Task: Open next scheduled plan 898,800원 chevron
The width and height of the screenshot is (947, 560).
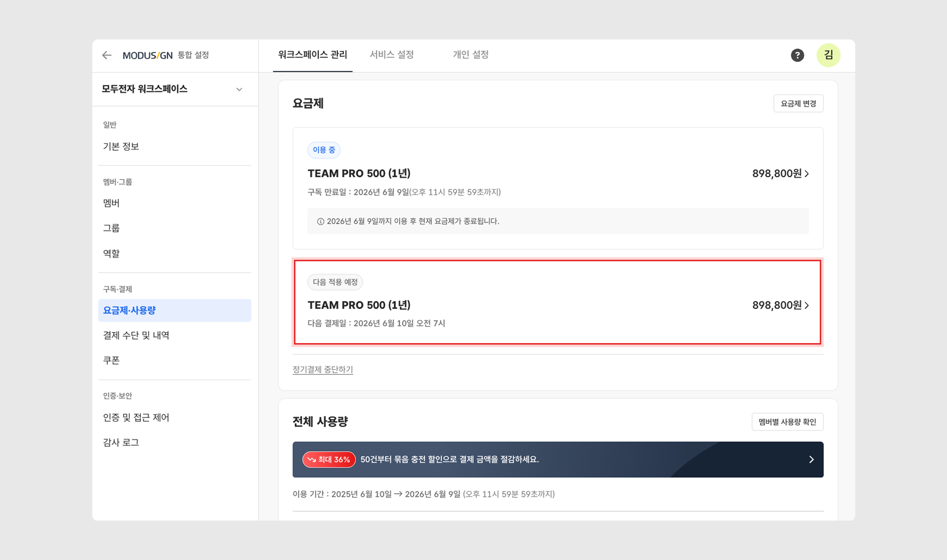Action: [807, 305]
